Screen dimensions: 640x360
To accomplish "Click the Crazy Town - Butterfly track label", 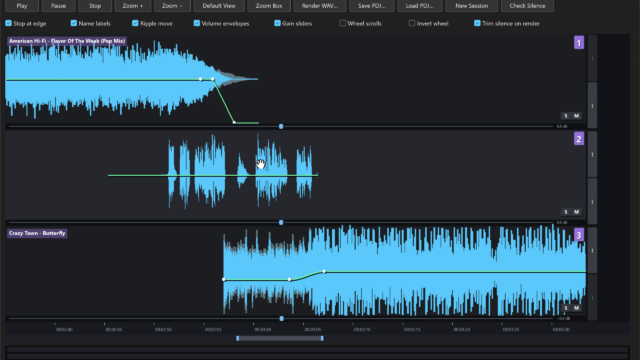I will pyautogui.click(x=37, y=233).
